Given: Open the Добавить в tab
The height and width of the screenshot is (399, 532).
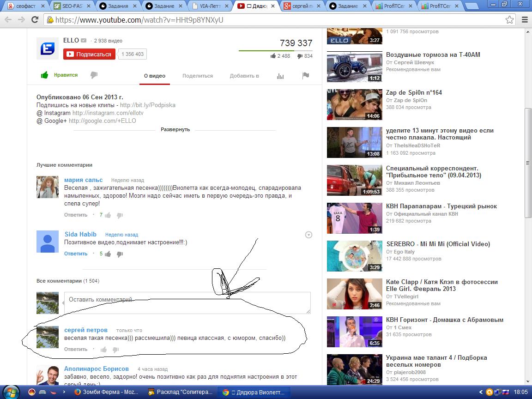Looking at the screenshot, I should click(244, 76).
